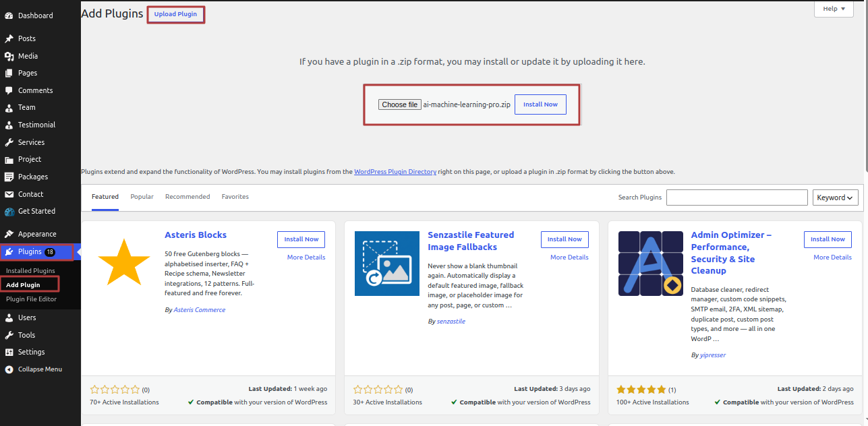The width and height of the screenshot is (868, 426).
Task: Install Senzastile Featured Image Fallbacks plugin
Action: click(565, 239)
